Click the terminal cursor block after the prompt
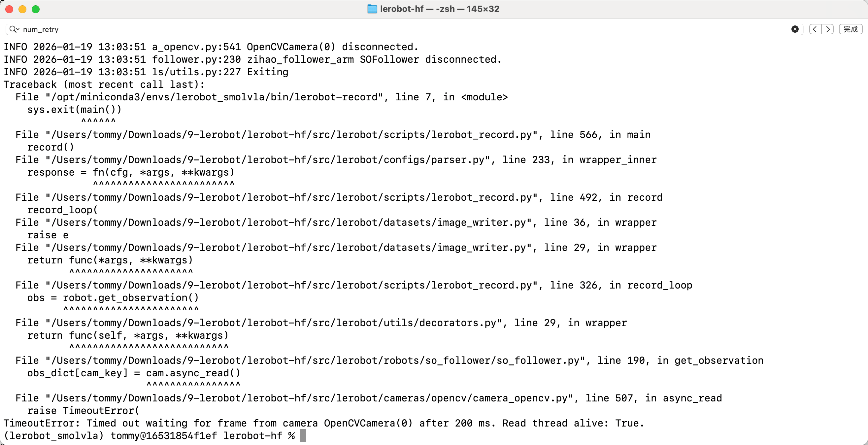 click(303, 435)
